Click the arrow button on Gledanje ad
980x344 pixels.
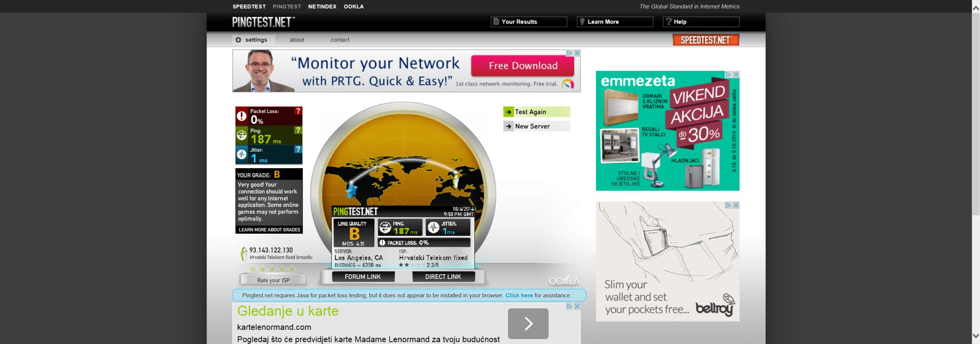coord(528,324)
